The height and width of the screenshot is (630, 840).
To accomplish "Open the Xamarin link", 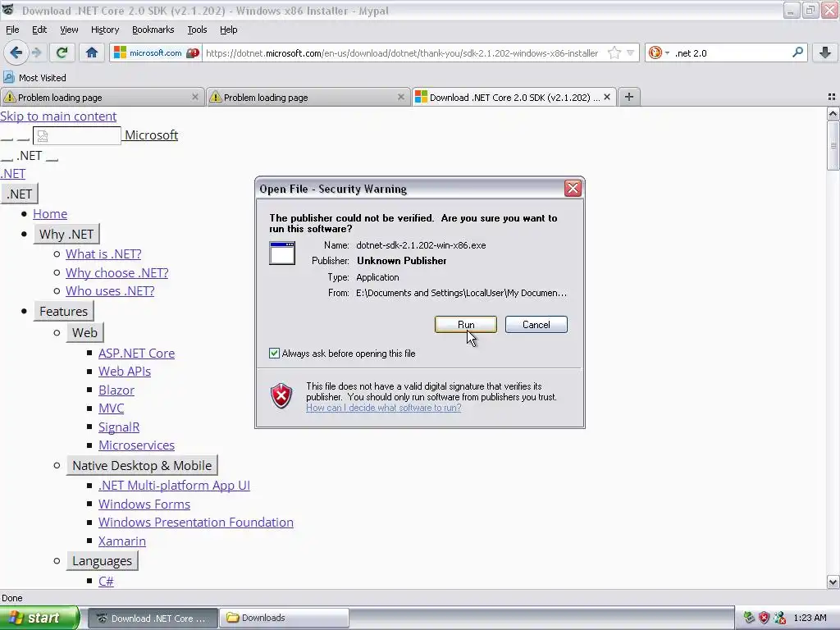I will [121, 541].
